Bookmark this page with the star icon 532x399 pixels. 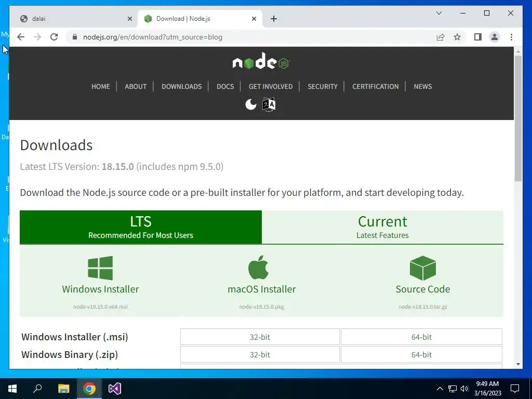tap(457, 37)
